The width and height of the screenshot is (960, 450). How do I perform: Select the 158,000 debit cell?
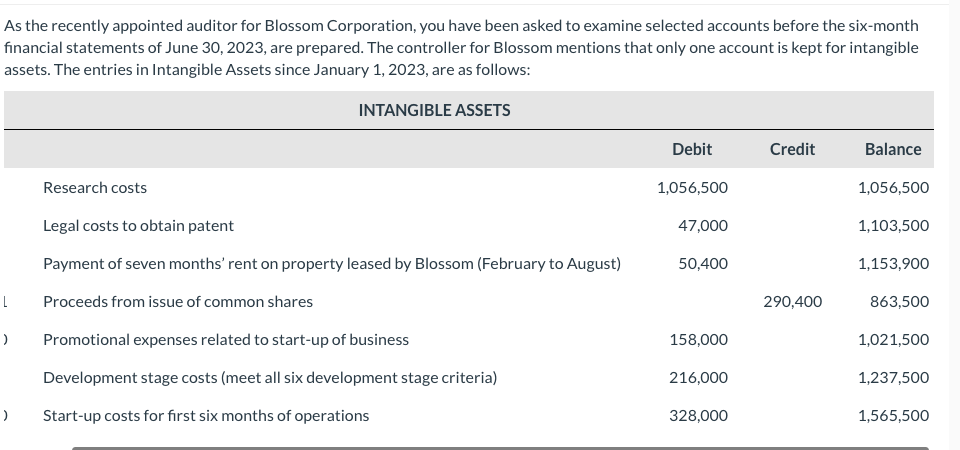click(698, 339)
